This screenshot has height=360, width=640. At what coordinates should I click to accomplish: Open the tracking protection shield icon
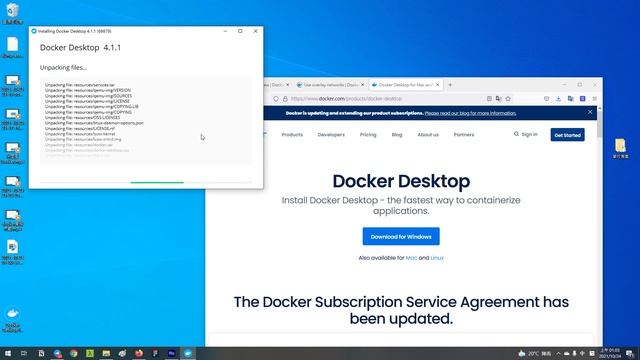(x=276, y=99)
